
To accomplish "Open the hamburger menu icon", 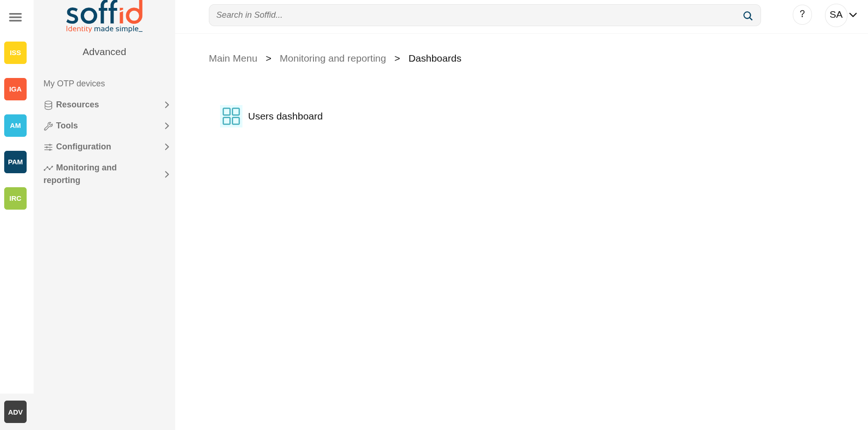I will (x=15, y=17).
